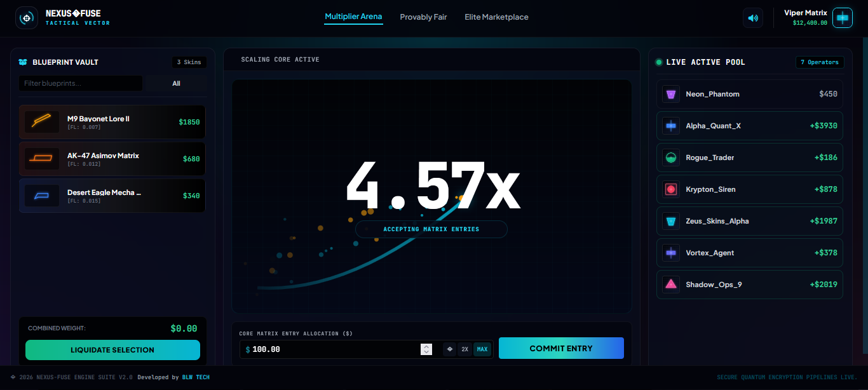Open the All blueprint filter dropdown
This screenshot has width=868, height=390.
click(176, 83)
